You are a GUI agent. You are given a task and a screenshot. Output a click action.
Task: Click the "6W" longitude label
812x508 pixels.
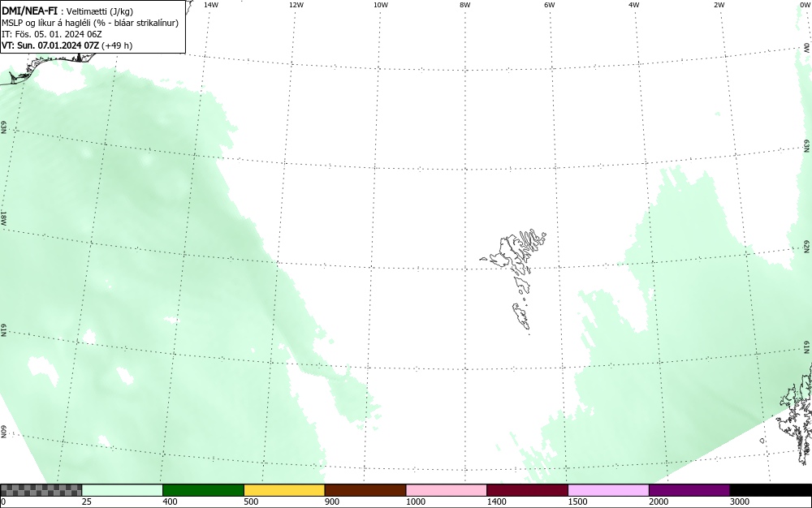[x=550, y=5]
